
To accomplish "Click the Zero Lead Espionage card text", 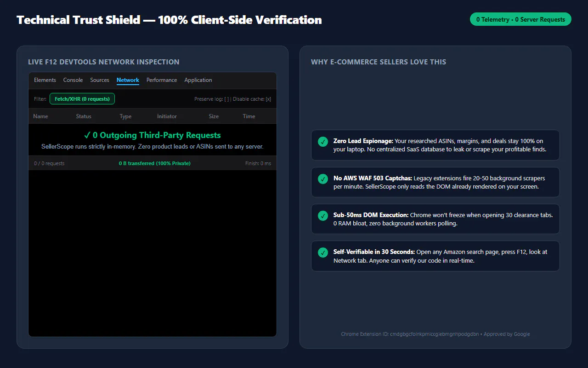I will (x=440, y=145).
